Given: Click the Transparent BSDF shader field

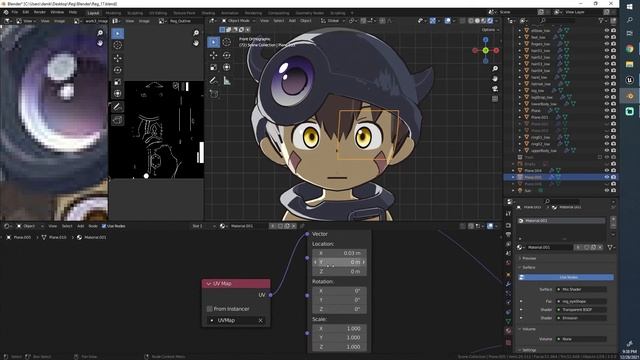Looking at the screenshot, I should point(582,310).
